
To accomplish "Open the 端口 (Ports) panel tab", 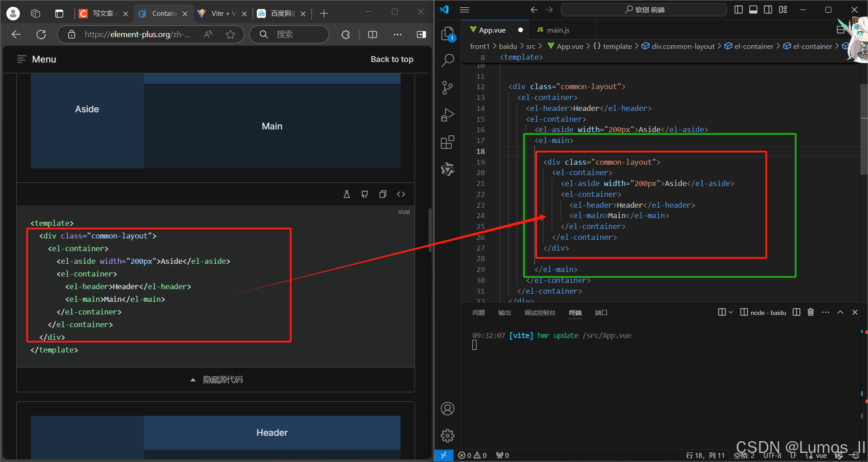I will pyautogui.click(x=601, y=313).
